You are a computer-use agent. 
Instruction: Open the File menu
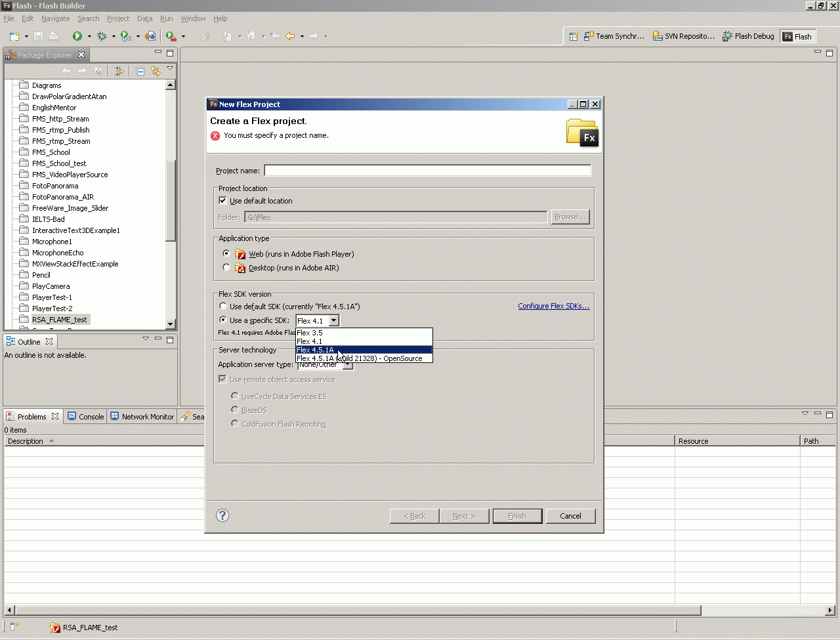9,18
